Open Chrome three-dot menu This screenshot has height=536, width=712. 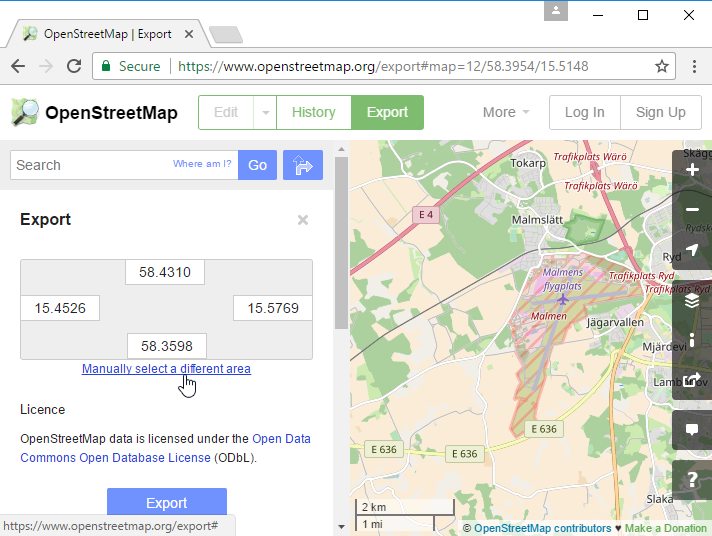tap(694, 66)
